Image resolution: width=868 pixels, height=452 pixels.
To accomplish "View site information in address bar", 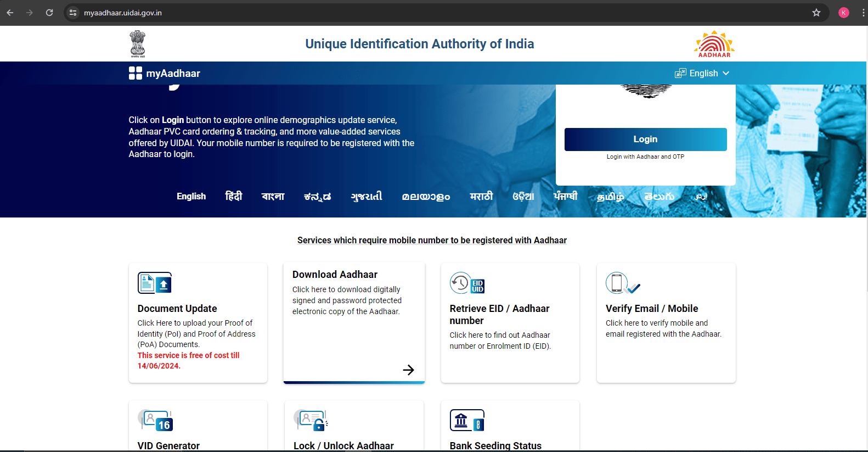I will coord(73,13).
